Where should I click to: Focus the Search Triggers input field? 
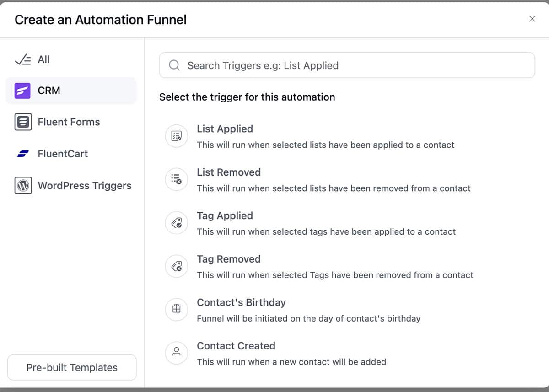[347, 65]
